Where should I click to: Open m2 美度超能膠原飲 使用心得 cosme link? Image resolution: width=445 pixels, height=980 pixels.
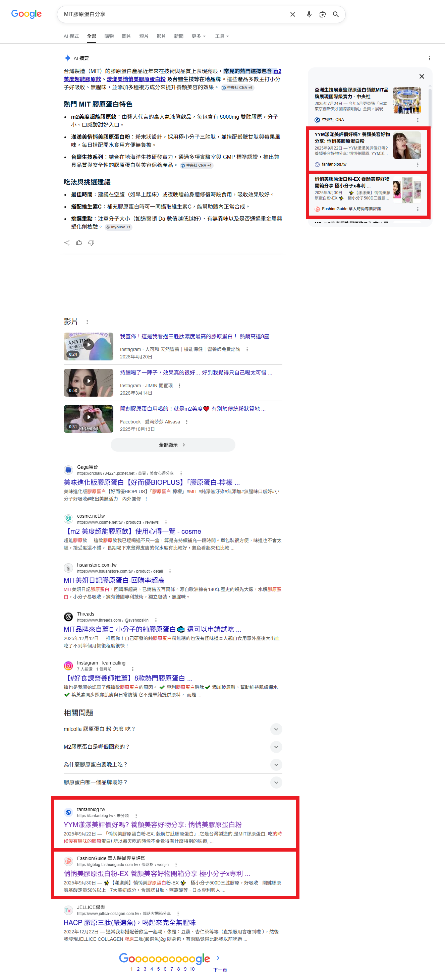[132, 531]
